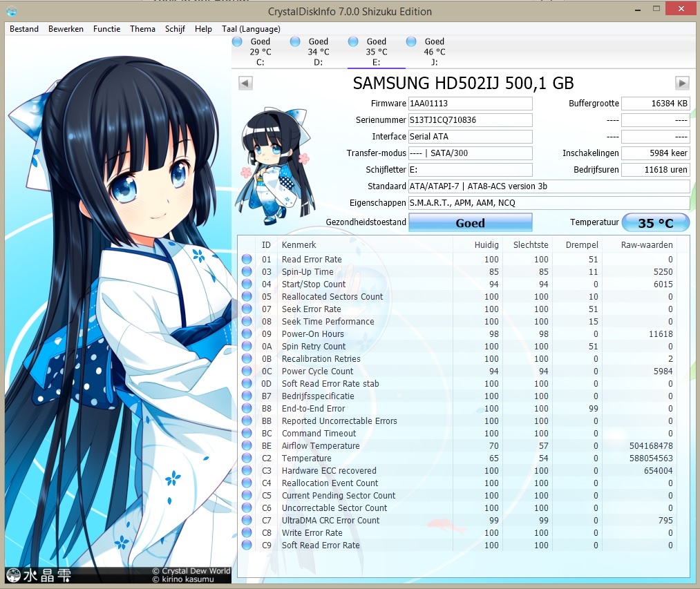The width and height of the screenshot is (700, 589).
Task: Click the status orb for Current Pending Sector Count
Action: click(x=247, y=495)
